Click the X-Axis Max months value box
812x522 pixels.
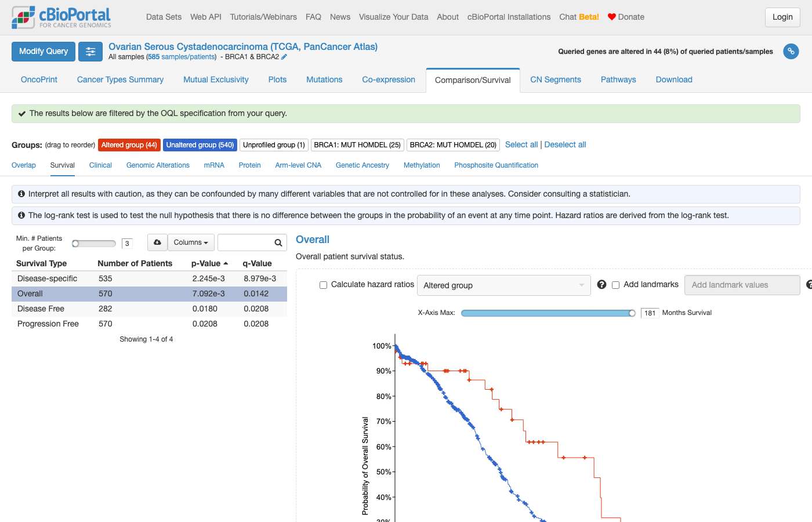click(x=650, y=313)
